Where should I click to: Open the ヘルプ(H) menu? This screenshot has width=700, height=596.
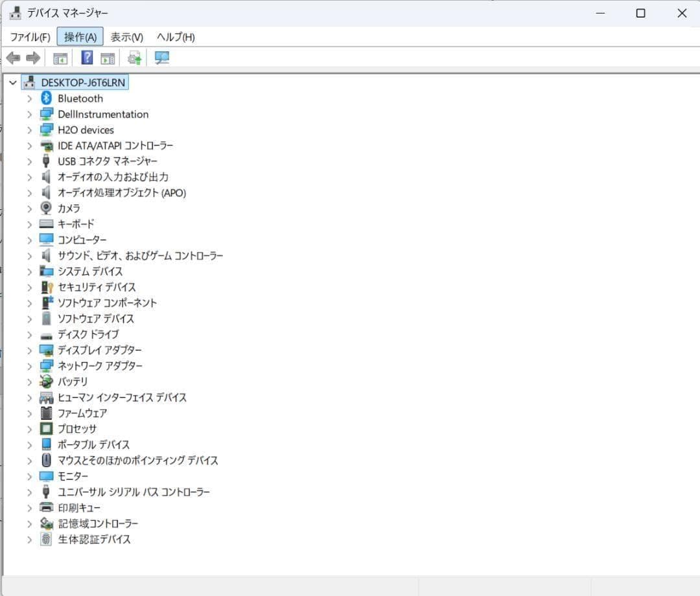click(175, 37)
